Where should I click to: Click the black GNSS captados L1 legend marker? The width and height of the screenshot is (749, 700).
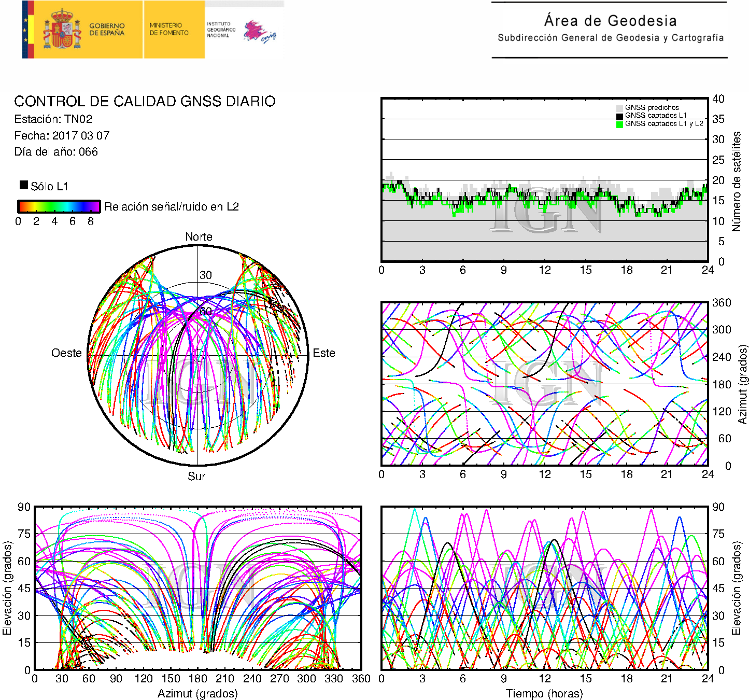point(619,116)
